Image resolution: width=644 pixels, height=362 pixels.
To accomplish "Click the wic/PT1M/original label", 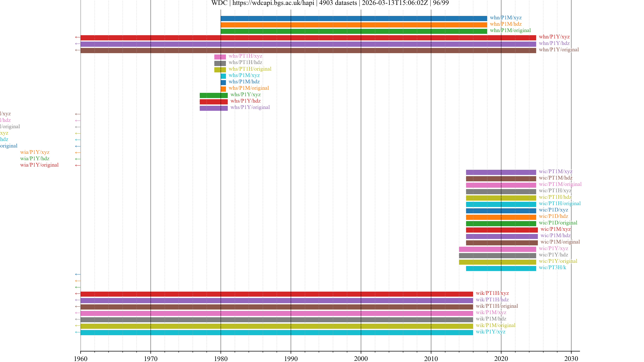I will (x=560, y=184).
